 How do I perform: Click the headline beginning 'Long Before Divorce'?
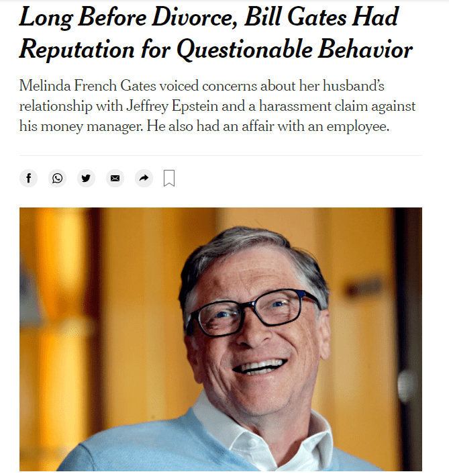[215, 33]
